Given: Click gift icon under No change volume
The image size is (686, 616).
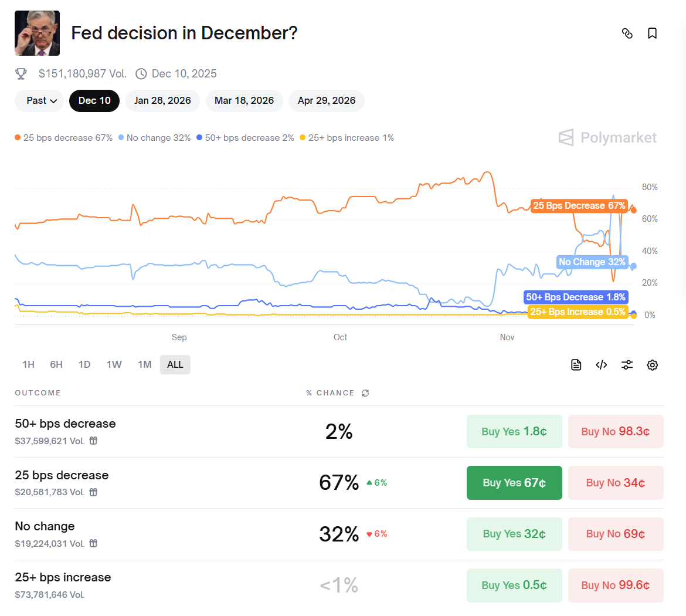Looking at the screenshot, I should point(93,544).
